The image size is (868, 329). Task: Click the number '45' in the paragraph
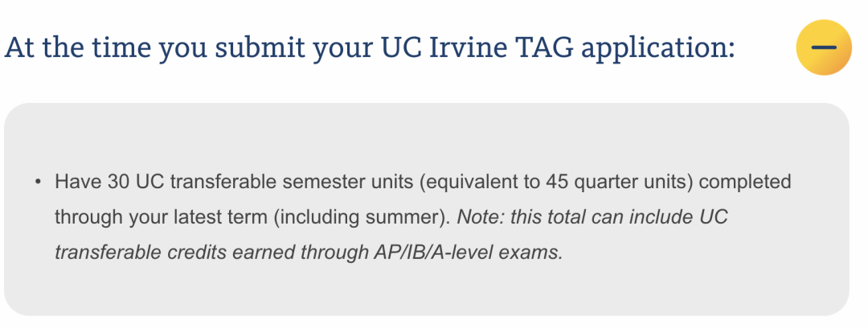pyautogui.click(x=557, y=182)
